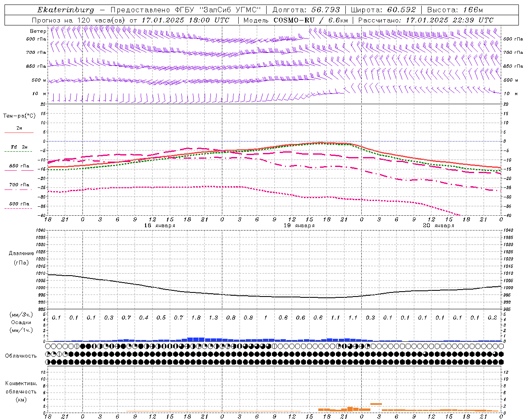Click the 18 января date label

pos(160,226)
